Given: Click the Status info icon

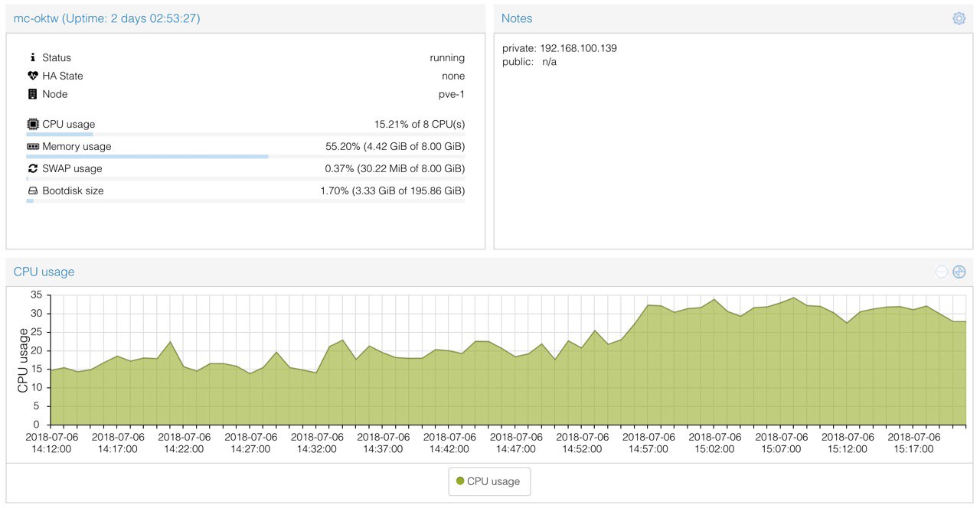Looking at the screenshot, I should (x=32, y=57).
